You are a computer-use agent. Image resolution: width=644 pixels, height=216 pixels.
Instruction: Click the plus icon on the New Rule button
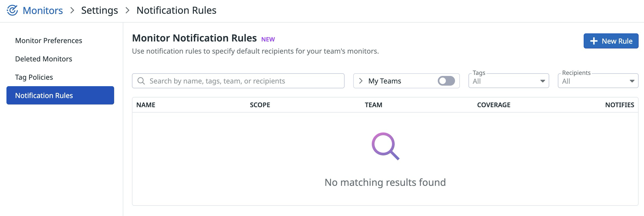[593, 41]
